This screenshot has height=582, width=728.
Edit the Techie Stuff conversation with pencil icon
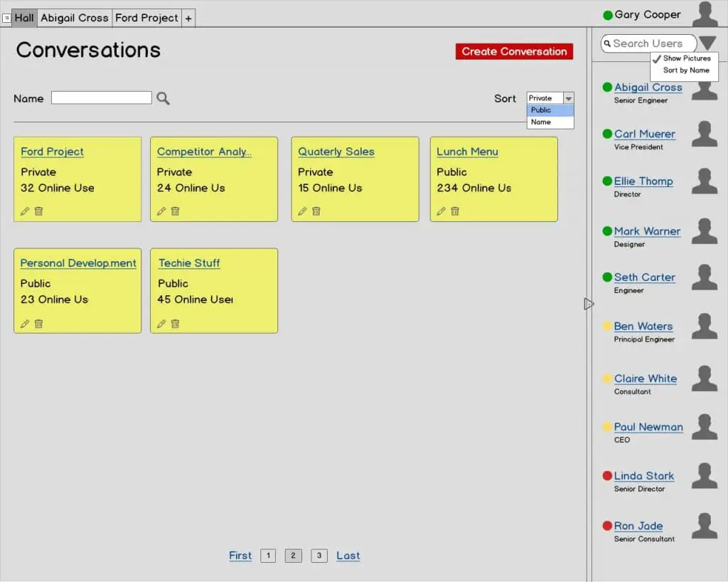161,324
